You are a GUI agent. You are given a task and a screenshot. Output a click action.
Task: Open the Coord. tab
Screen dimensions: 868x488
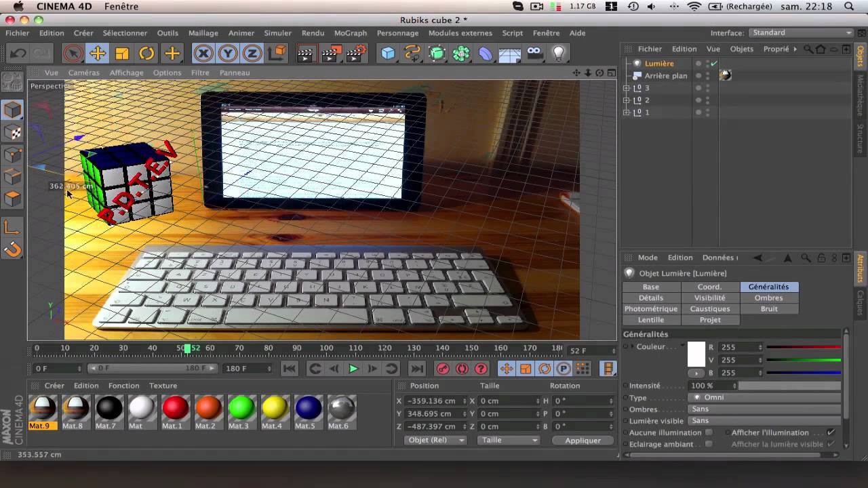(710, 287)
